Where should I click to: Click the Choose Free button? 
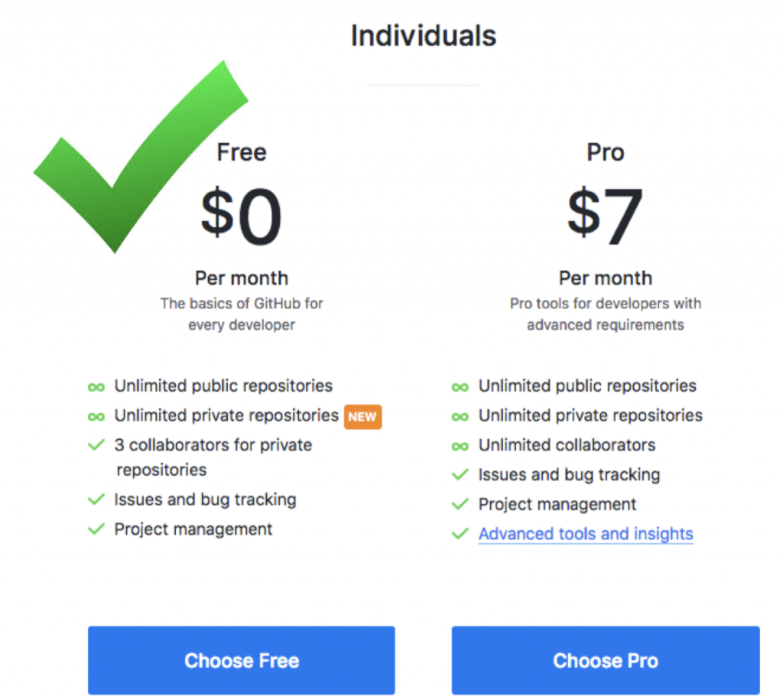[241, 660]
